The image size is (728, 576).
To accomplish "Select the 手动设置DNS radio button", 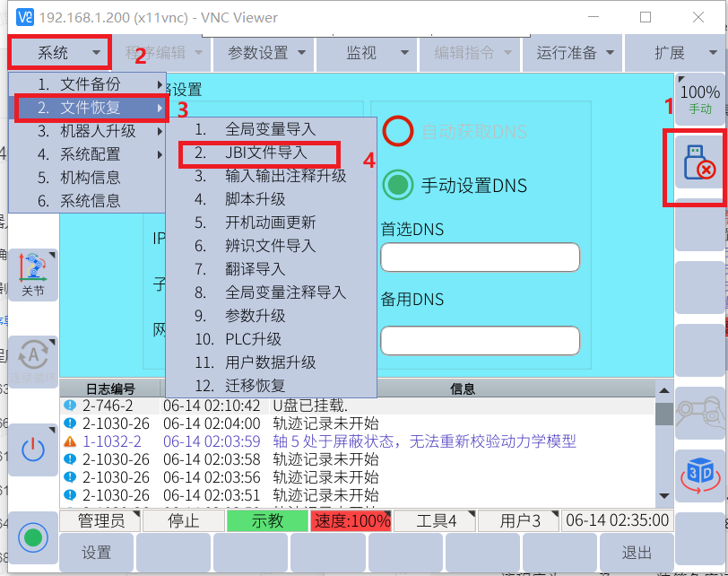I will click(x=397, y=186).
